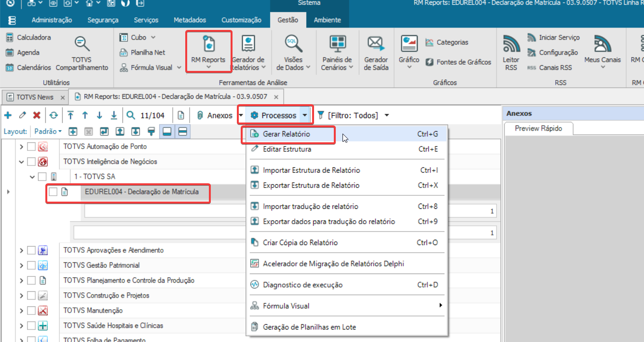The height and width of the screenshot is (342, 644).
Task: Tick the TOTVS Automação de Ponto checkbox
Action: [x=31, y=147]
